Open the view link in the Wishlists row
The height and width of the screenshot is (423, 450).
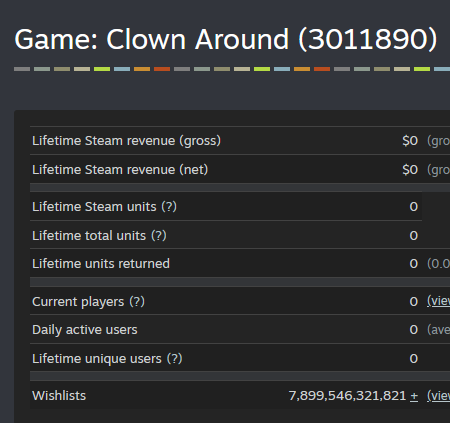click(439, 396)
